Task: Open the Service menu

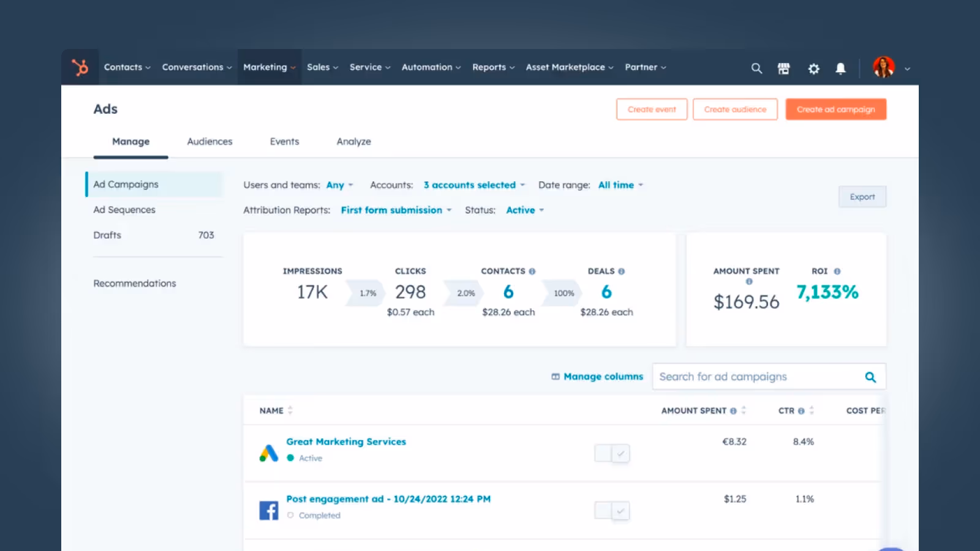Action: click(370, 67)
